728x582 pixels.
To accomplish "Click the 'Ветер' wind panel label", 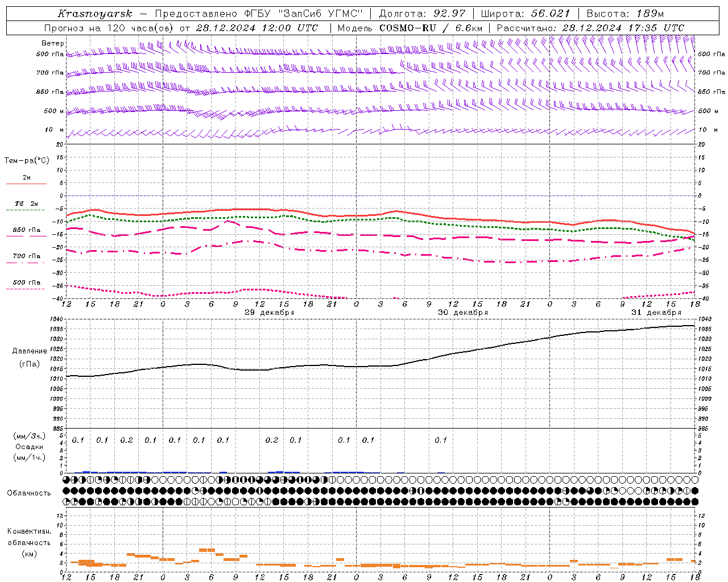I will (x=53, y=43).
